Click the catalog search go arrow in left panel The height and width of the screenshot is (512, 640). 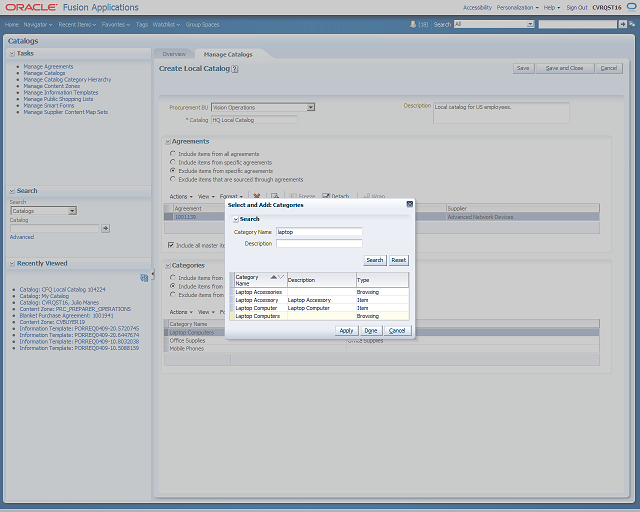click(x=105, y=228)
